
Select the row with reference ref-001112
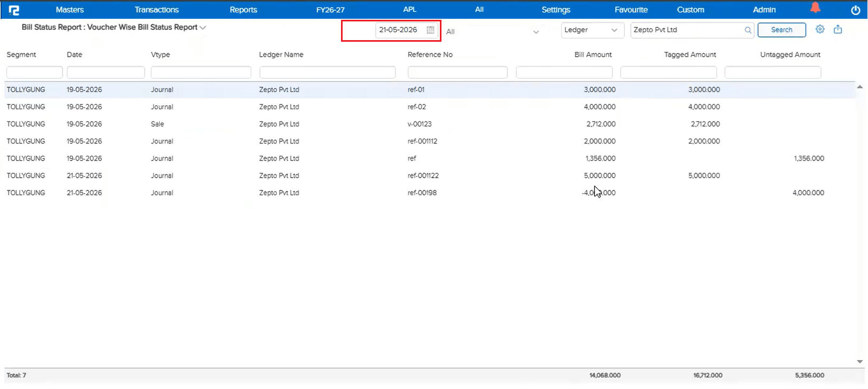[430, 141]
